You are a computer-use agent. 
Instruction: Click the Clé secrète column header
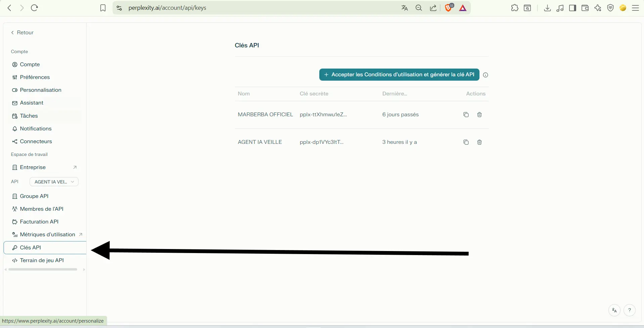click(314, 94)
